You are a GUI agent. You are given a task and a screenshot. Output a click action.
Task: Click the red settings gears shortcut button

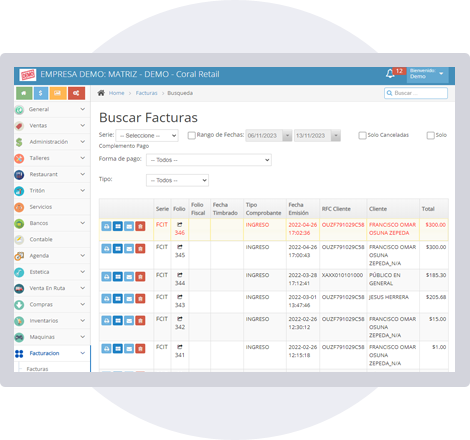point(76,93)
